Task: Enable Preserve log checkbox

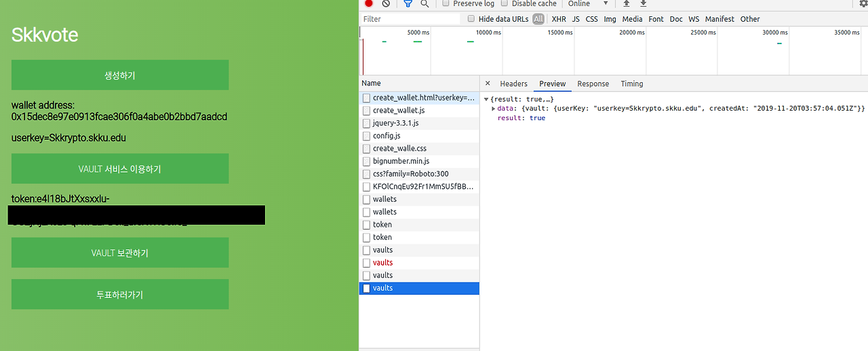Action: click(446, 3)
